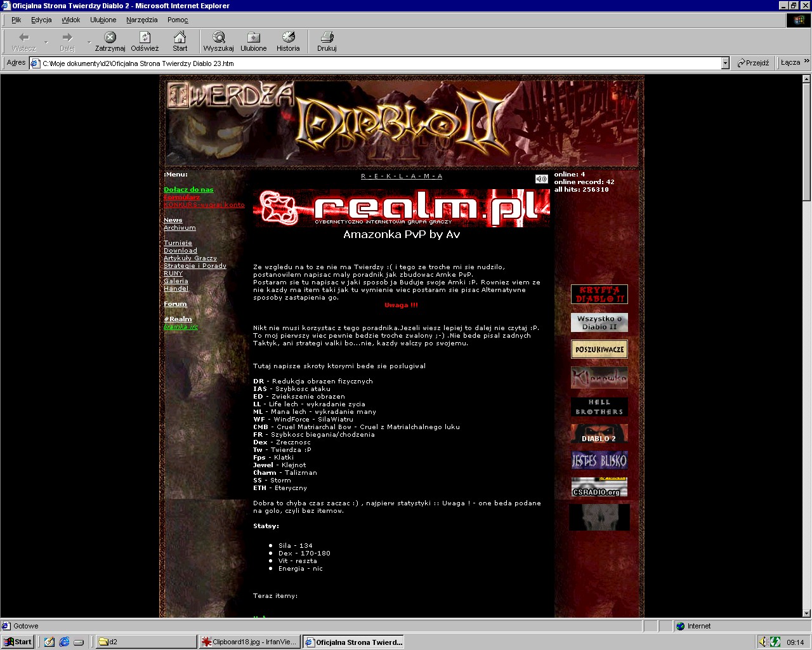
Task: Click the realm.pl advertisement banner
Action: 401,208
